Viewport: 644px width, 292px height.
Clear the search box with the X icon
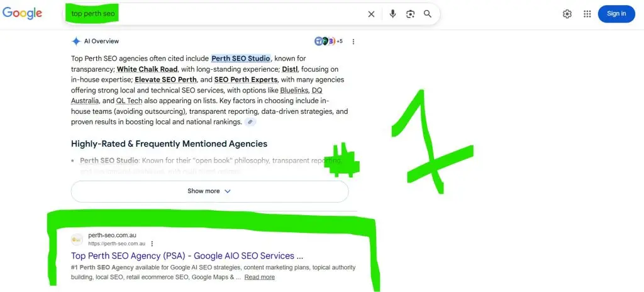pyautogui.click(x=371, y=14)
